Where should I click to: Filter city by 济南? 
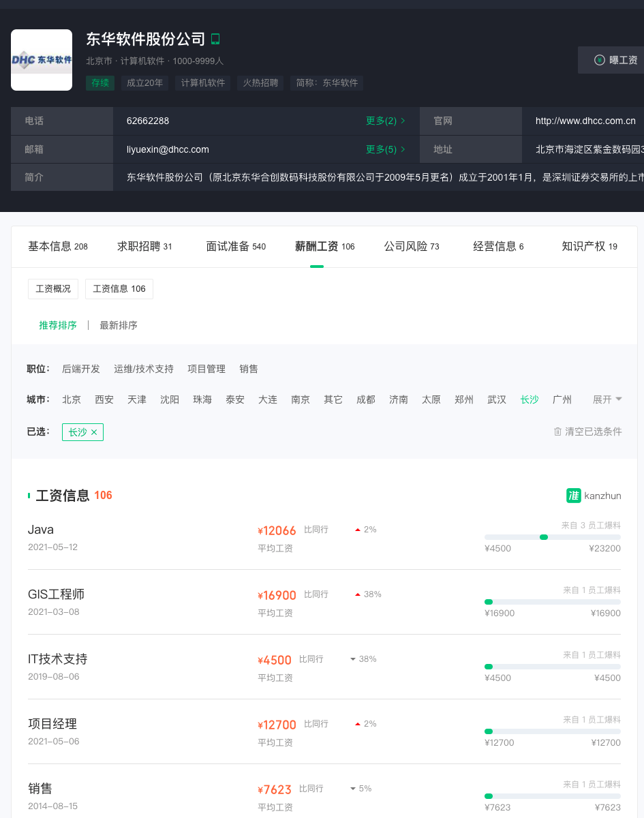tap(399, 399)
